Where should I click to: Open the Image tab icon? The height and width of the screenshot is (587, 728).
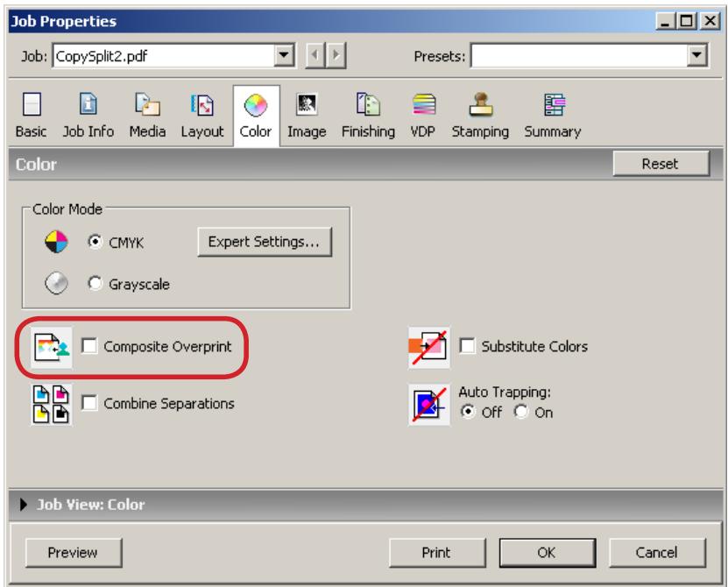tap(307, 104)
